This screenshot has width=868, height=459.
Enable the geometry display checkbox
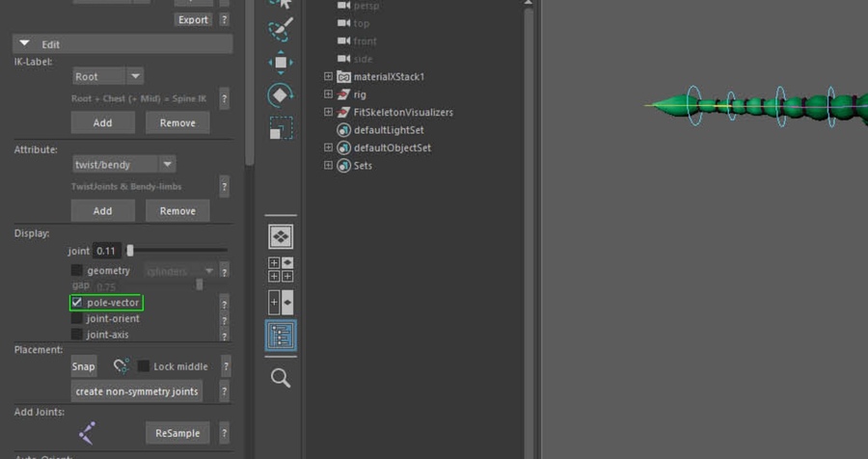[77, 270]
